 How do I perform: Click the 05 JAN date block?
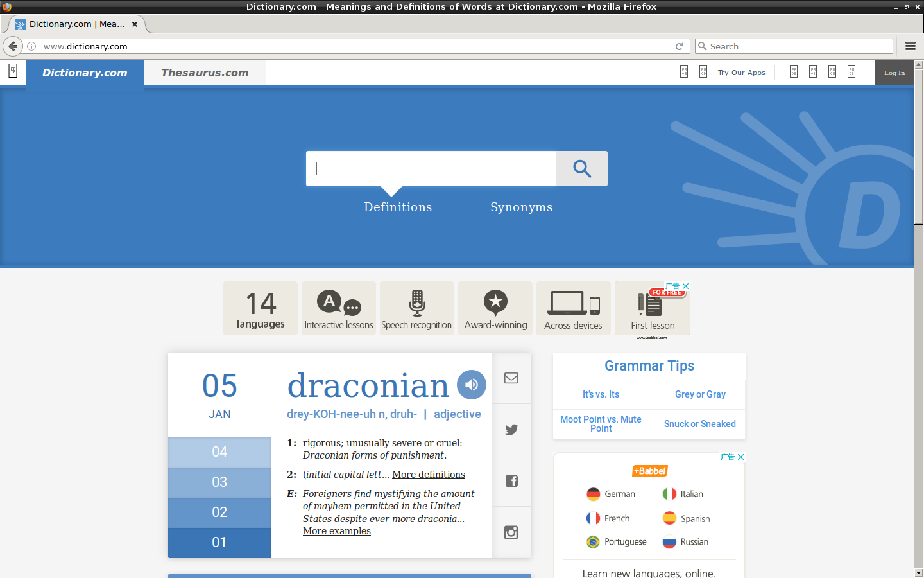219,395
